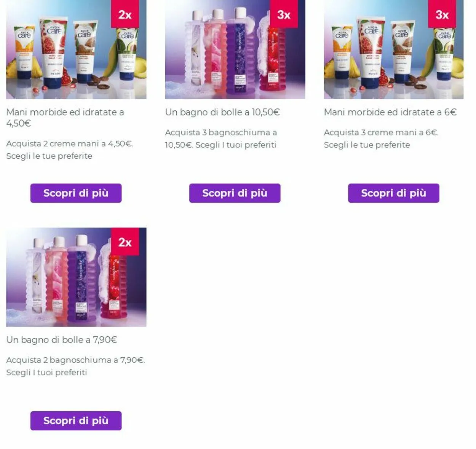476x449 pixels.
Task: Click Scopri di più under 3 creme mani offer
Action: click(393, 193)
